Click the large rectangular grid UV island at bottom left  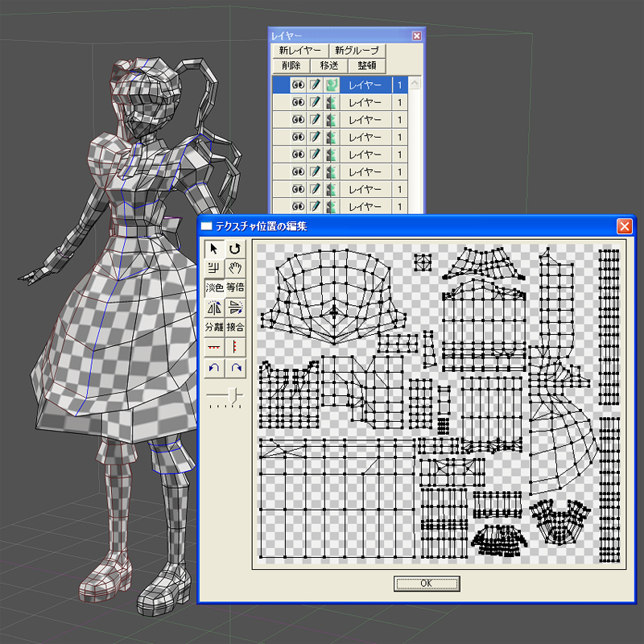[336, 498]
